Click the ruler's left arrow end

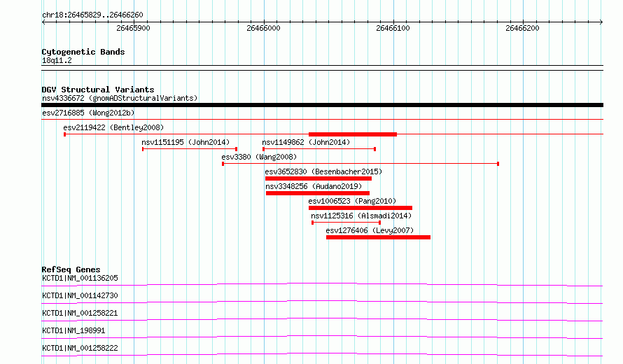43,22
